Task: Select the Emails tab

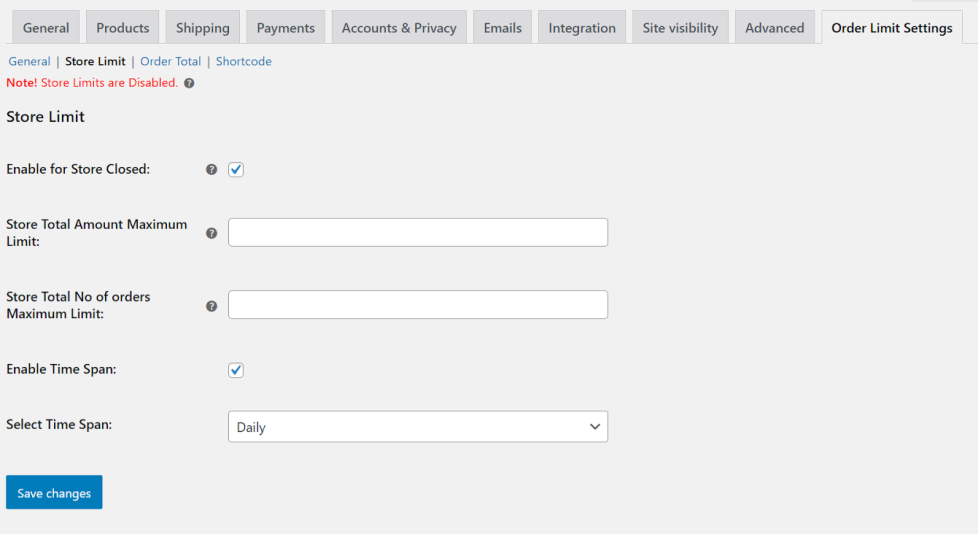Action: click(502, 28)
